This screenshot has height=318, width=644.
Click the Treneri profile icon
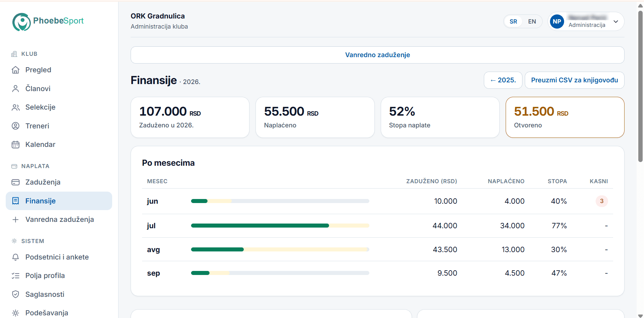[x=15, y=126]
